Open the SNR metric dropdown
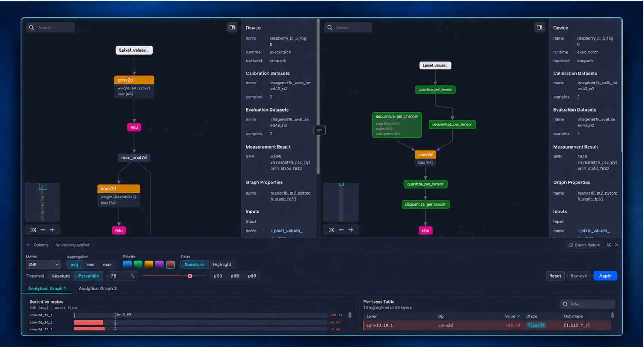The height and width of the screenshot is (347, 644). pyautogui.click(x=43, y=265)
